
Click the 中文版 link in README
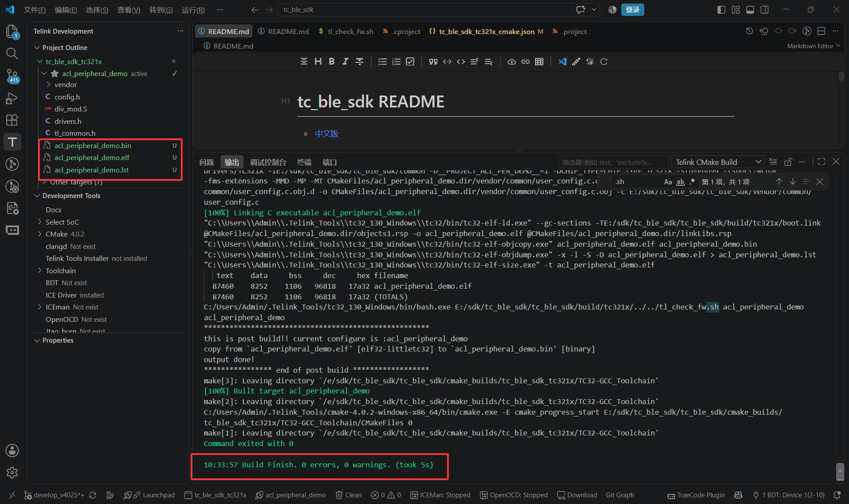(327, 134)
